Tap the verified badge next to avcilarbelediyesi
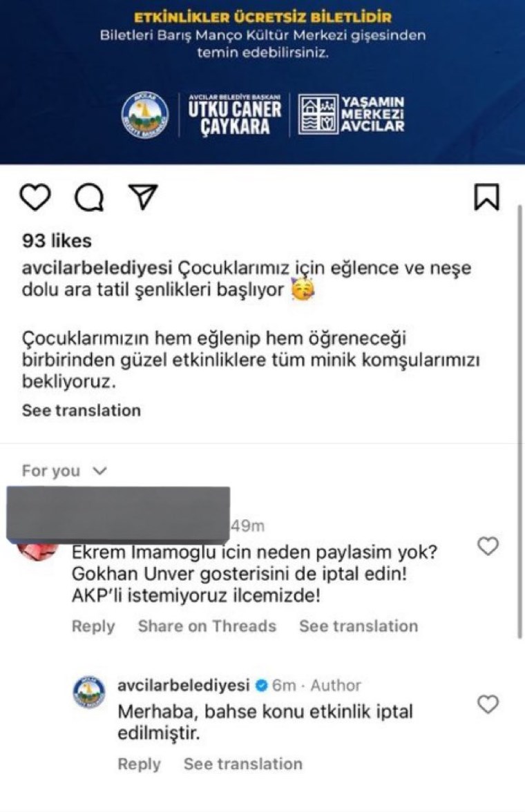 262,686
